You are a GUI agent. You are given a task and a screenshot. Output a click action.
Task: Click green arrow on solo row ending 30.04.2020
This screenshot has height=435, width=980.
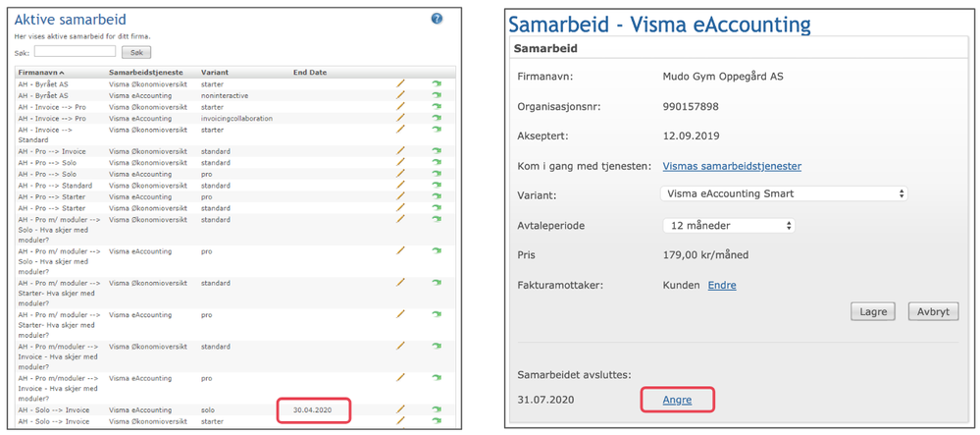coord(437,409)
